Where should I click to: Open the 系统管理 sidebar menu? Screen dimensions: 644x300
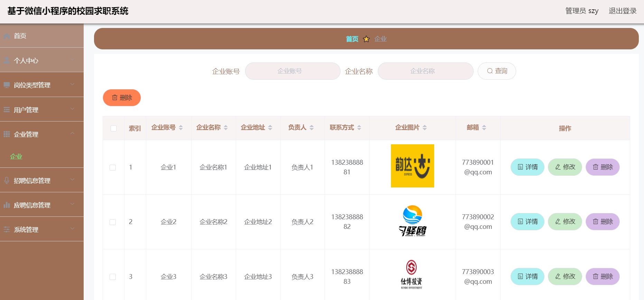[x=41, y=230]
